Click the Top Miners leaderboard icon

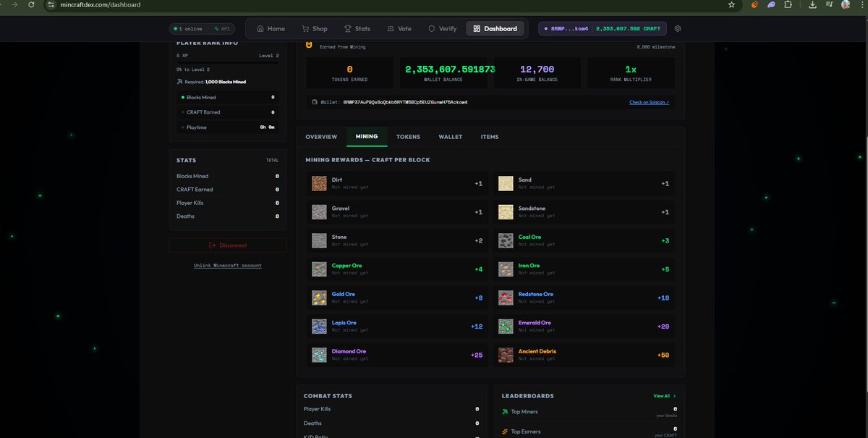[x=505, y=412]
